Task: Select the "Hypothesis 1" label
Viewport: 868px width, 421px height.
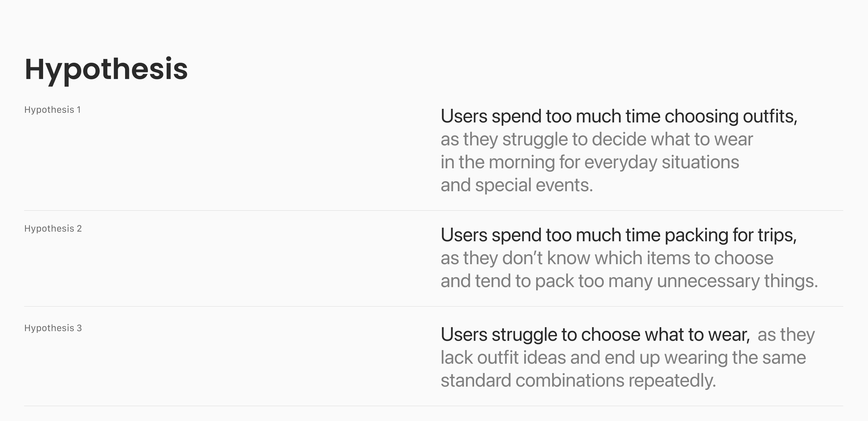Action: pos(52,110)
